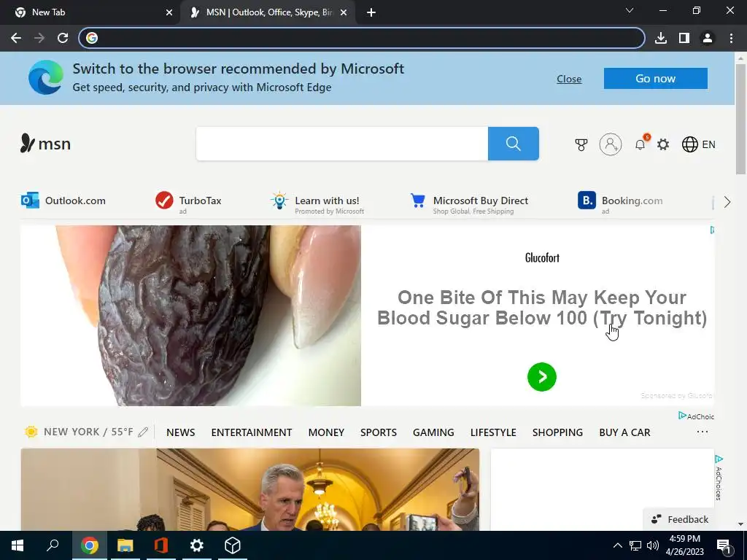Toggle the Chrome side panel icon
Screen dimensions: 747x560
click(x=684, y=38)
